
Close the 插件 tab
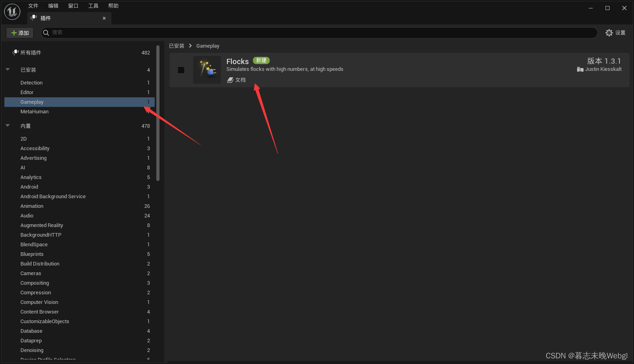pyautogui.click(x=104, y=18)
